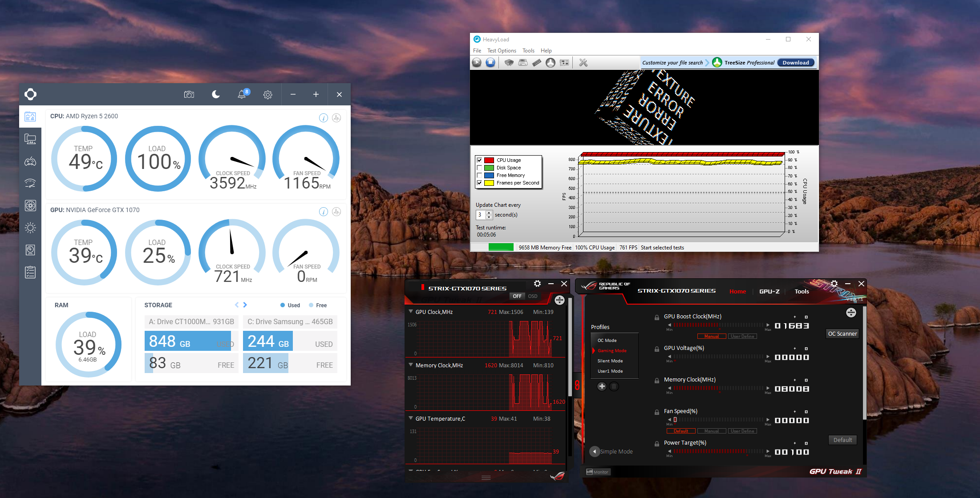Delete profile with the trash icon
The width and height of the screenshot is (980, 498).
(x=614, y=386)
